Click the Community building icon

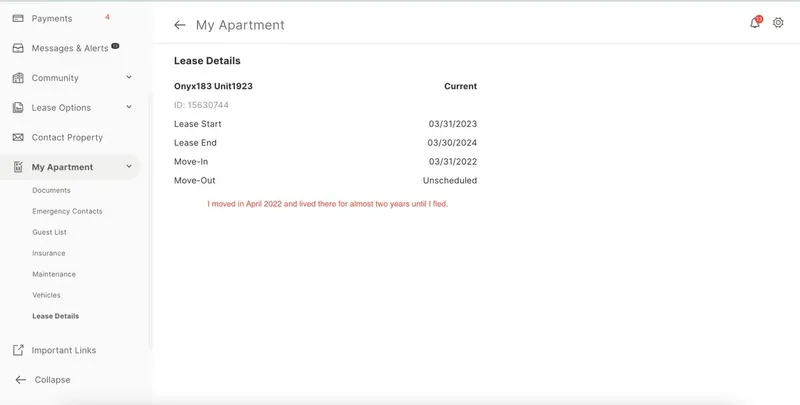(x=18, y=78)
